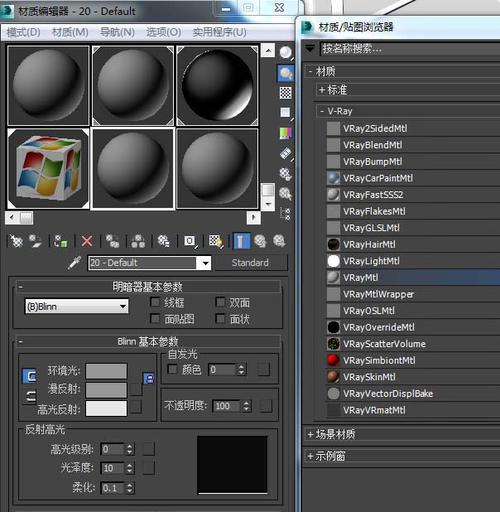
Task: Click the Standard material type button
Action: (x=250, y=263)
